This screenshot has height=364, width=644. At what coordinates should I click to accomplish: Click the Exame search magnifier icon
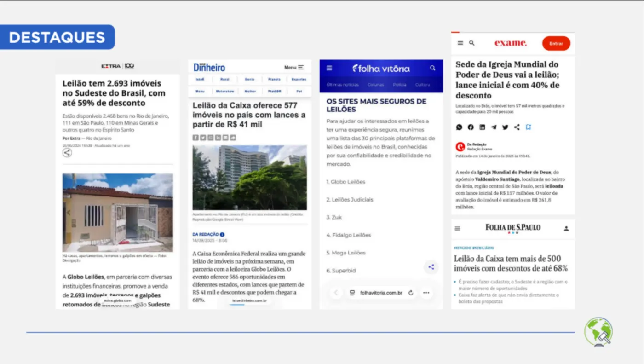pyautogui.click(x=471, y=43)
